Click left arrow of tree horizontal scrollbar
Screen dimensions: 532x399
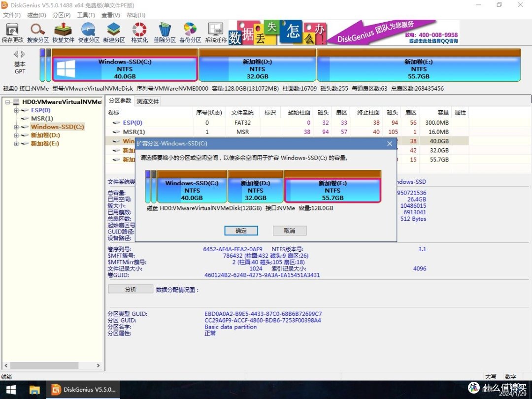point(6,366)
